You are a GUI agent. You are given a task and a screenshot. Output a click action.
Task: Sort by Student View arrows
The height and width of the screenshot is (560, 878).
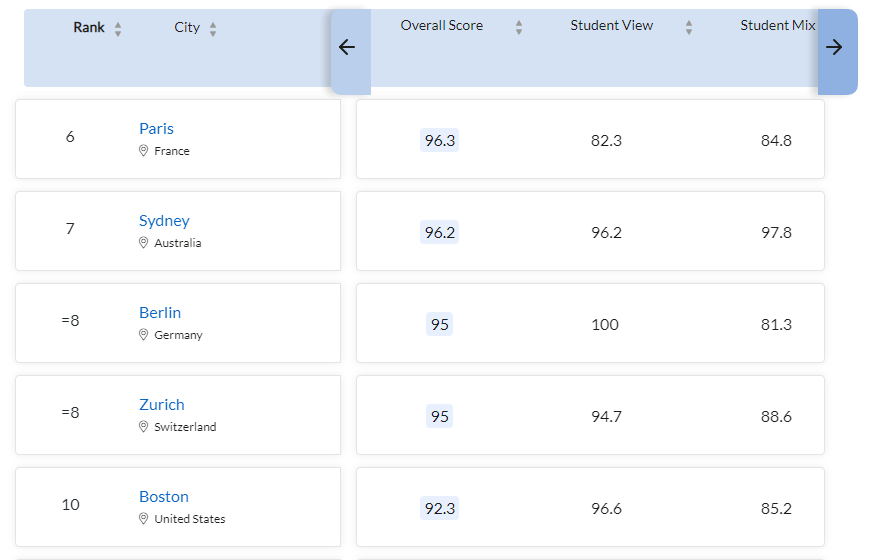coord(689,27)
